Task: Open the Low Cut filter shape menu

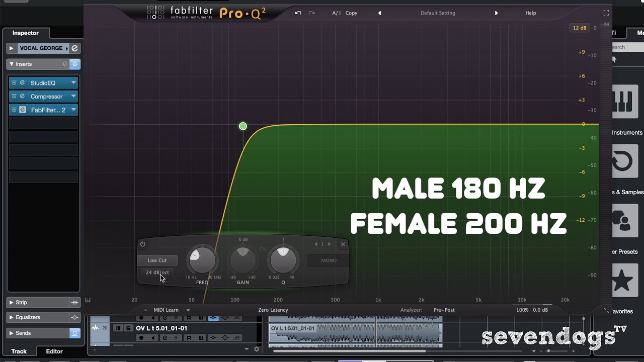Action: pyautogui.click(x=157, y=260)
